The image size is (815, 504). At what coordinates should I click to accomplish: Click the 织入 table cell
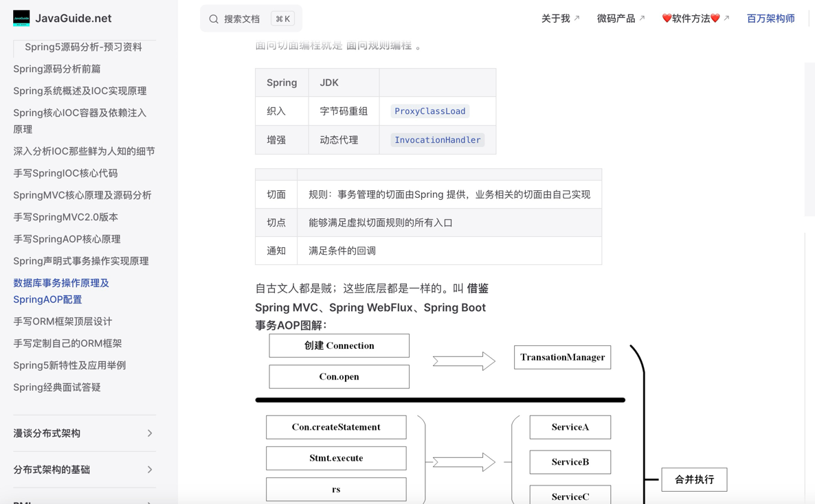point(282,111)
